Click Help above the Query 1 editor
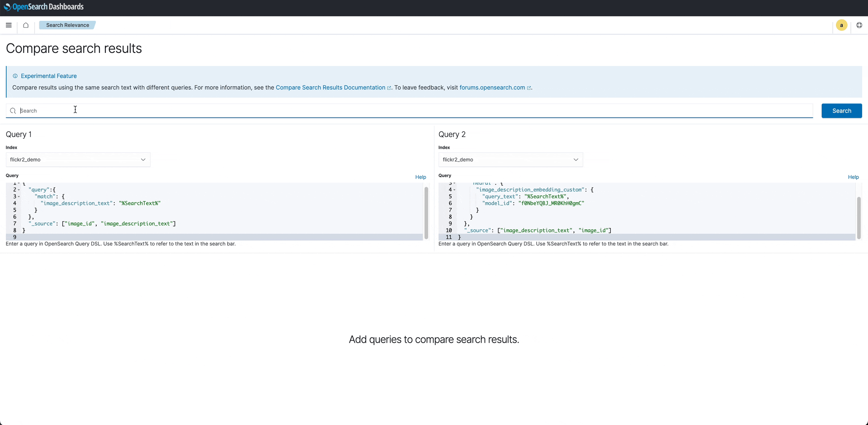Viewport: 868px width, 425px height. pos(420,177)
